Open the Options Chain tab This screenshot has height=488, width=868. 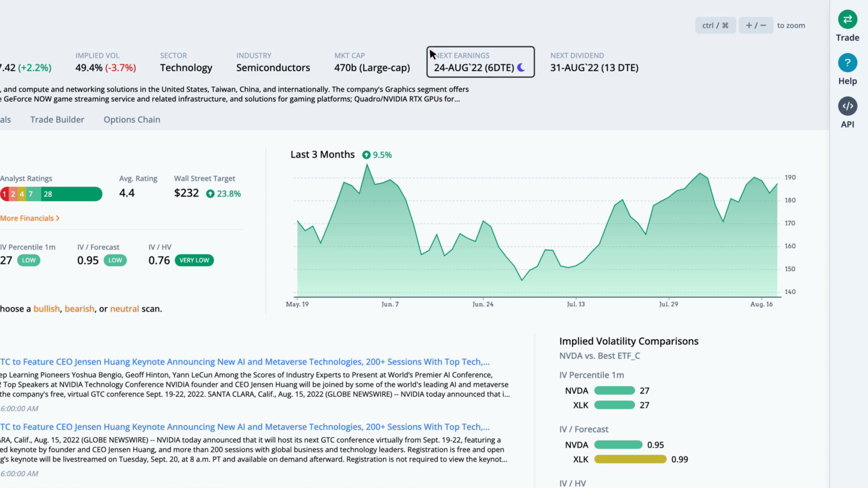point(131,119)
